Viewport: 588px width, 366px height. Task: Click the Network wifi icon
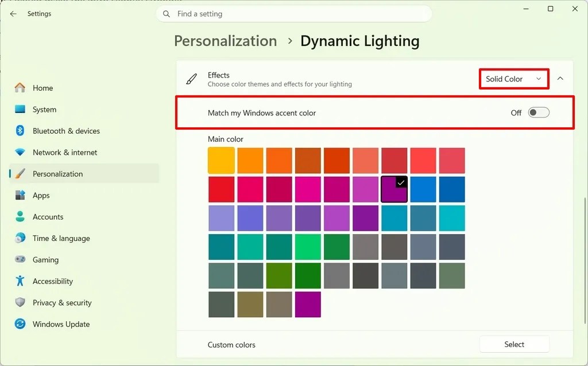coord(20,152)
